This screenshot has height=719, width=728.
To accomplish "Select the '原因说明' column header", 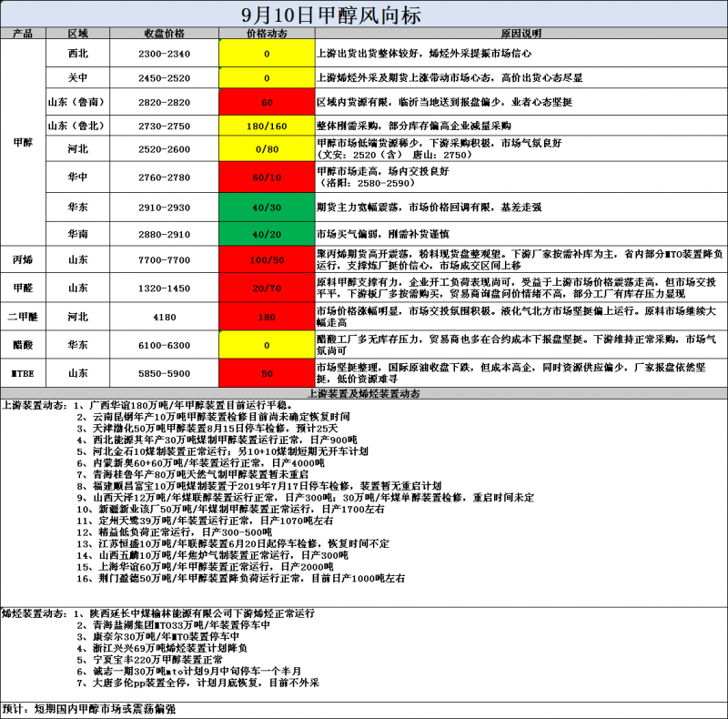I will pos(521,34).
